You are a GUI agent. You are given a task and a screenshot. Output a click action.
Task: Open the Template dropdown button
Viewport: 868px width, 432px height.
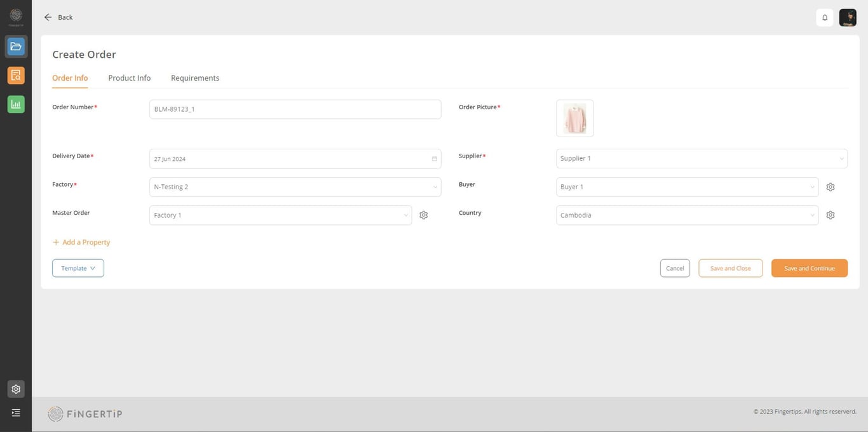point(78,268)
